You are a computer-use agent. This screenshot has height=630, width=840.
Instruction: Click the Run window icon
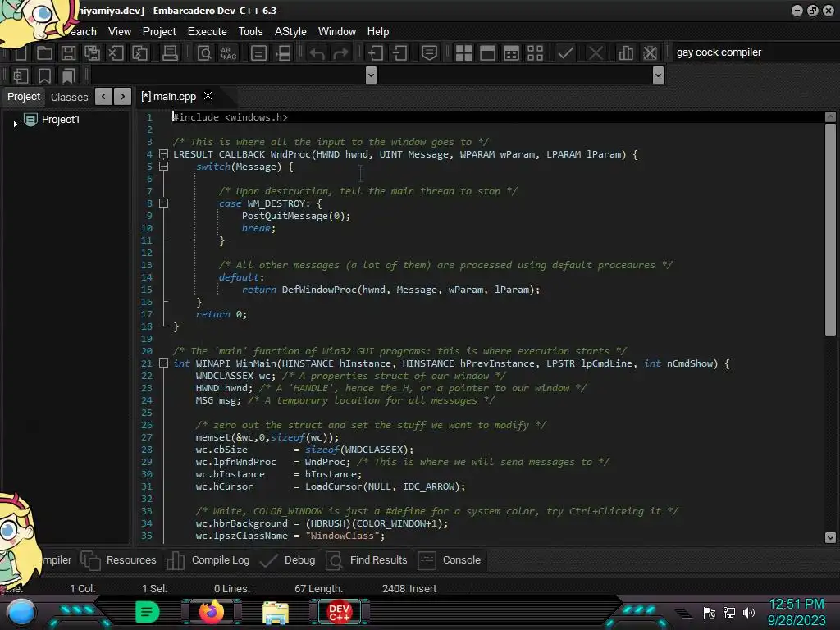[487, 52]
